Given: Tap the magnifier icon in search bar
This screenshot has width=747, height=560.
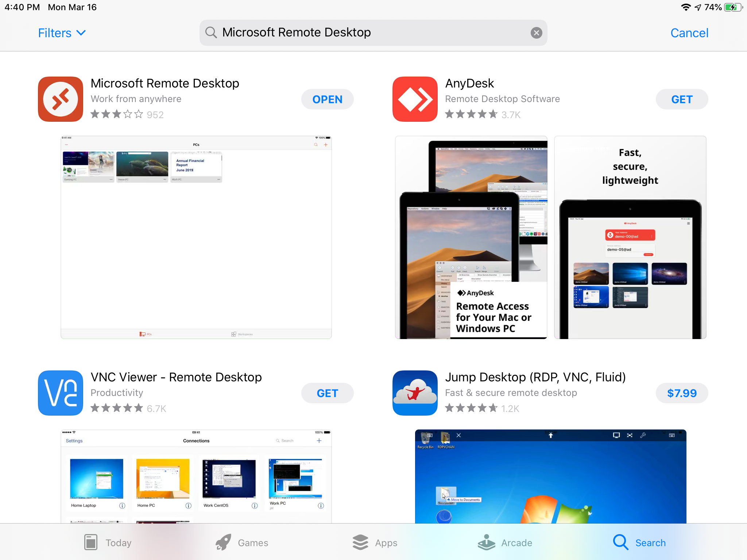Looking at the screenshot, I should click(x=211, y=32).
